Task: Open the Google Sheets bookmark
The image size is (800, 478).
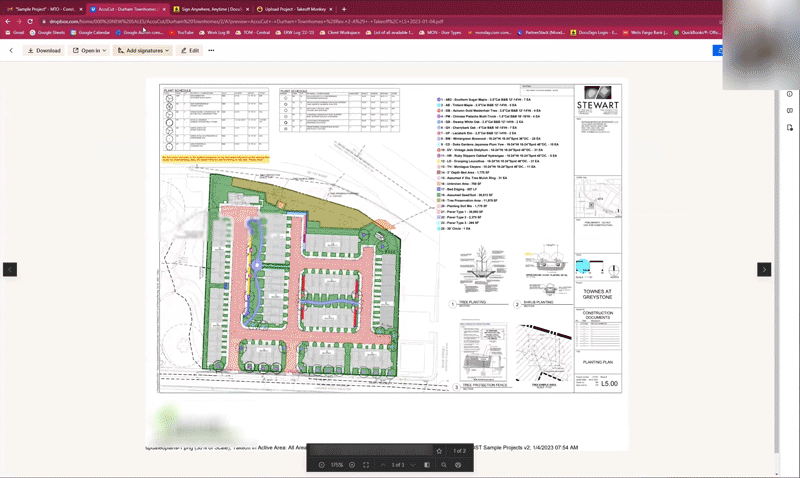Action: (x=47, y=32)
